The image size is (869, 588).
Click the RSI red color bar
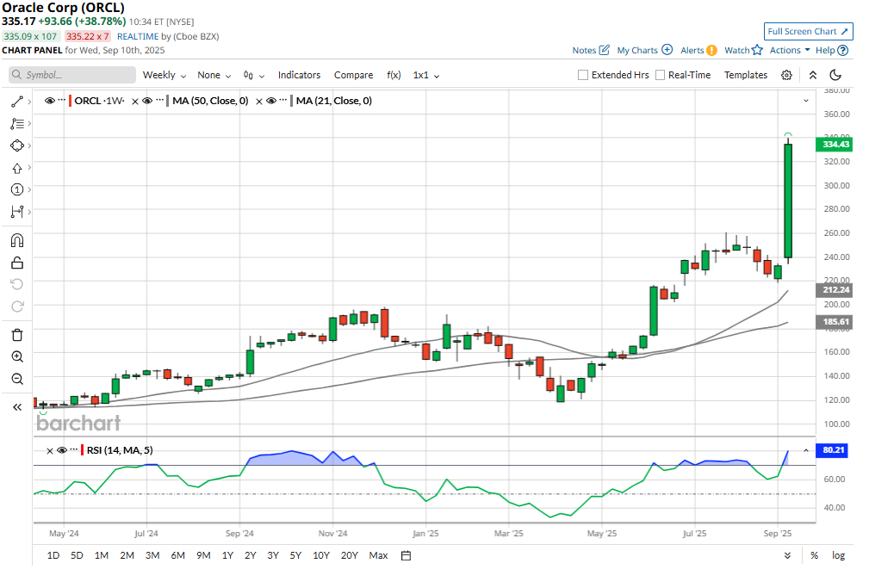(83, 450)
